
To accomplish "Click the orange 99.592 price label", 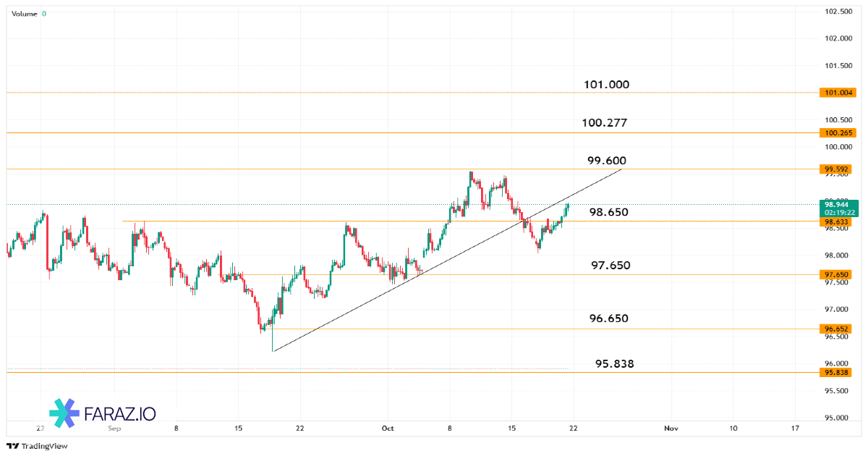I will [x=838, y=169].
